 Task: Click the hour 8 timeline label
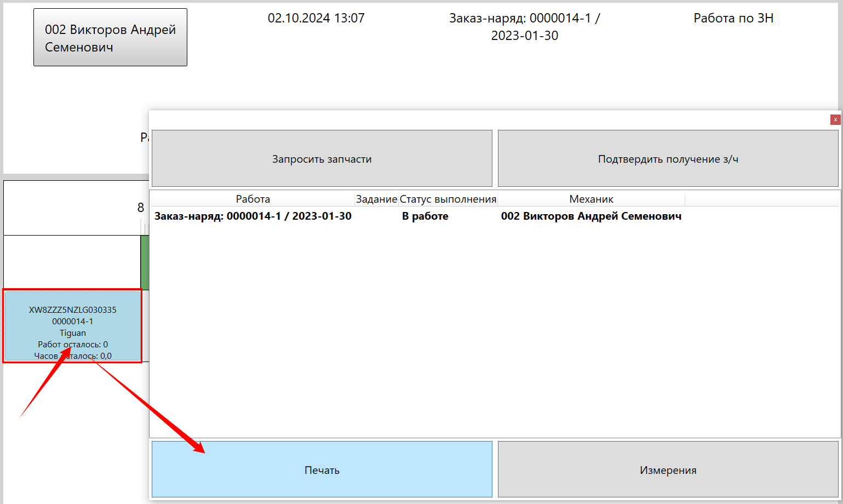[x=141, y=208]
